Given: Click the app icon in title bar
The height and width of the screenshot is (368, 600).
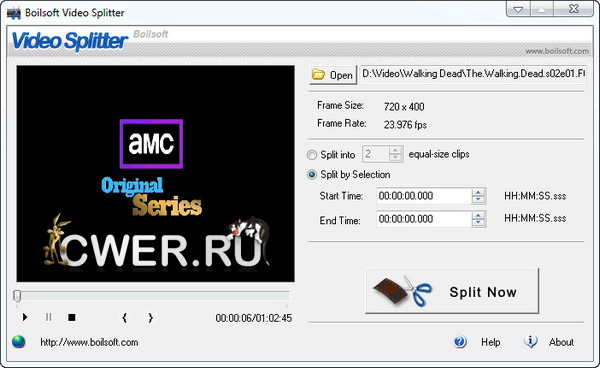Looking at the screenshot, I should (14, 13).
